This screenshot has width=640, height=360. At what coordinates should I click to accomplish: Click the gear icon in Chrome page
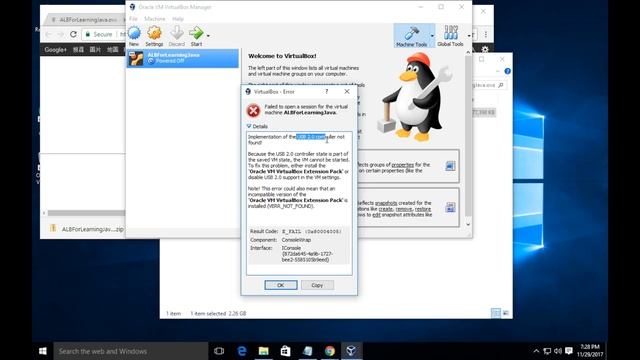[484, 49]
